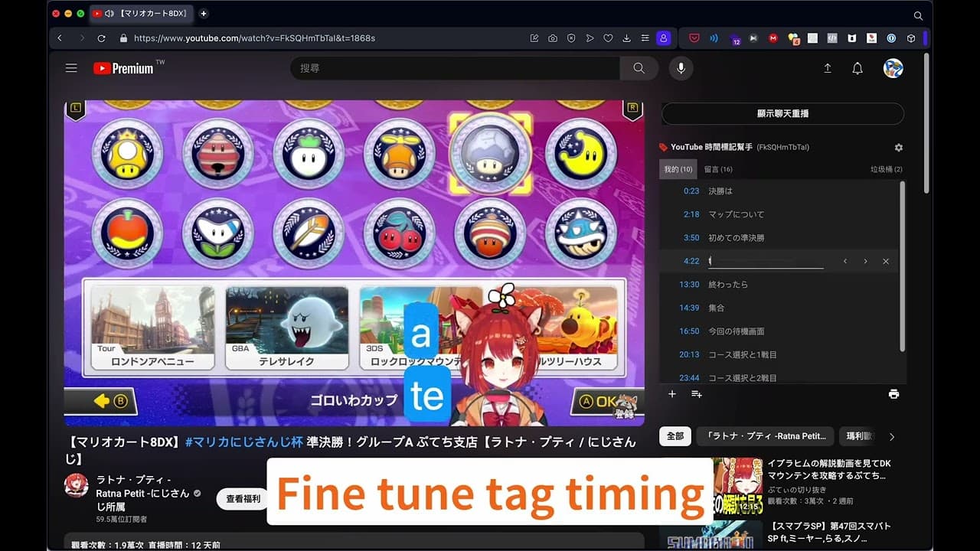Open purple profile account icon
The image size is (980, 551).
click(664, 37)
